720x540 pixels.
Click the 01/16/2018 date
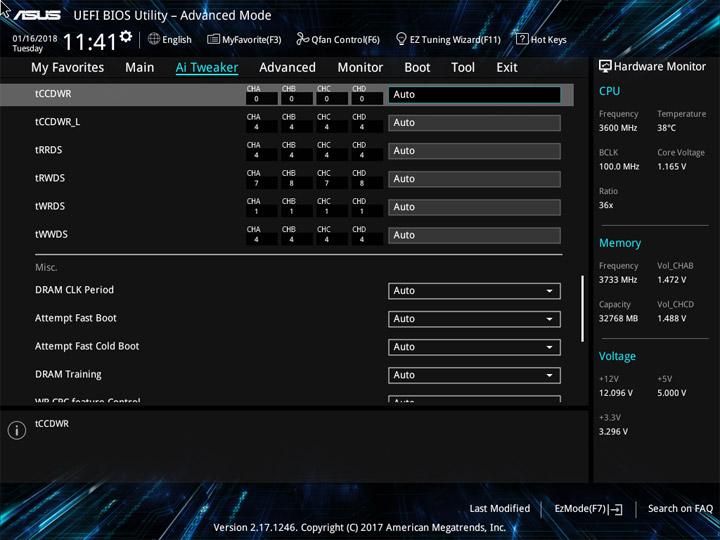35,39
